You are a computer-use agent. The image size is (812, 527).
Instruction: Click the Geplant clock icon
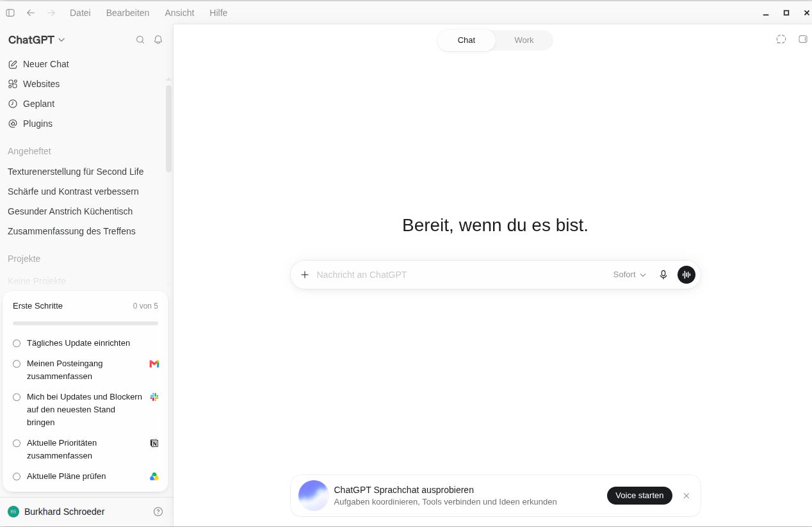tap(13, 104)
